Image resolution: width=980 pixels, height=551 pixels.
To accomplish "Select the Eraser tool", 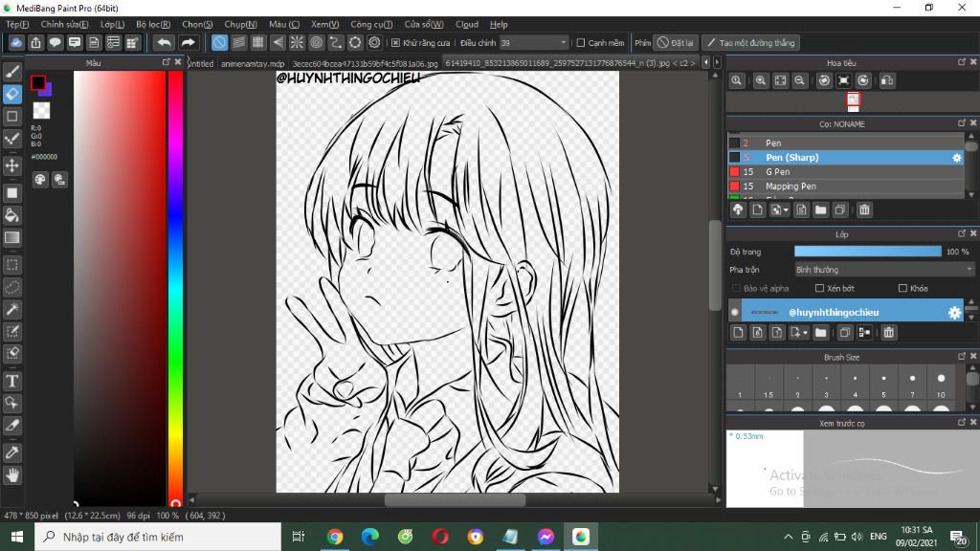I will pos(11,95).
